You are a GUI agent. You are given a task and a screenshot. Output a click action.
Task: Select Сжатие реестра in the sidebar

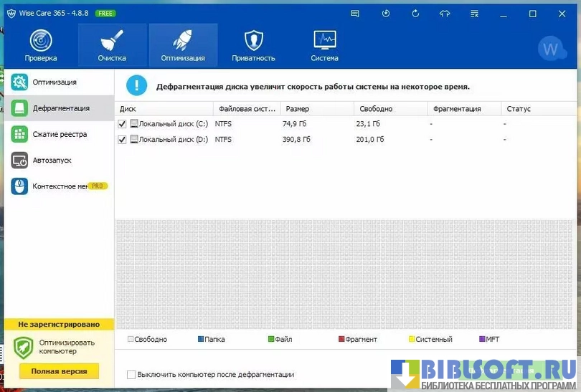(x=59, y=134)
